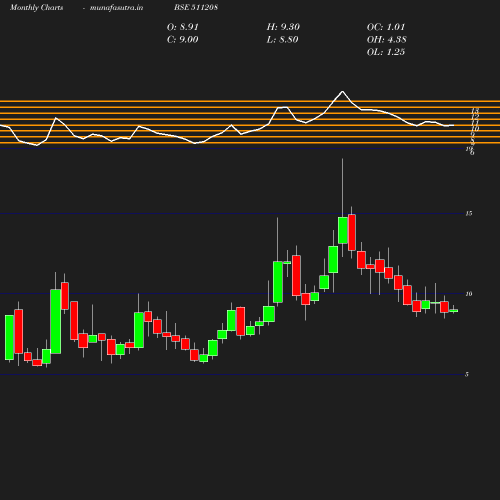The image size is (500, 500).
Task: Click the price axis label 10
Action: tap(469, 294)
